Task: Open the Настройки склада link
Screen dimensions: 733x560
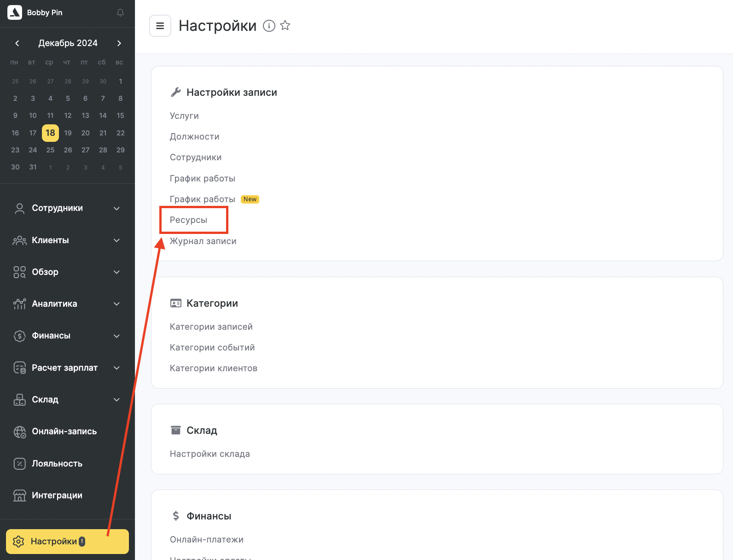Action: pos(210,454)
